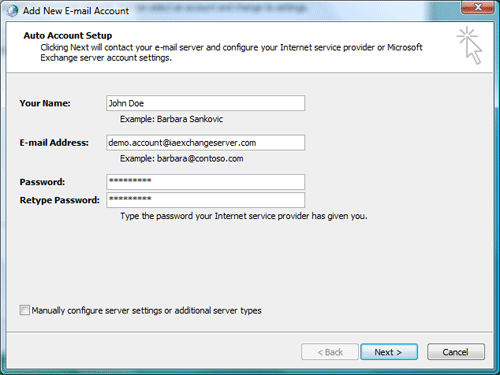Screen dimensions: 500x375
Task: Click the 'Password:' label
Action: (42, 182)
